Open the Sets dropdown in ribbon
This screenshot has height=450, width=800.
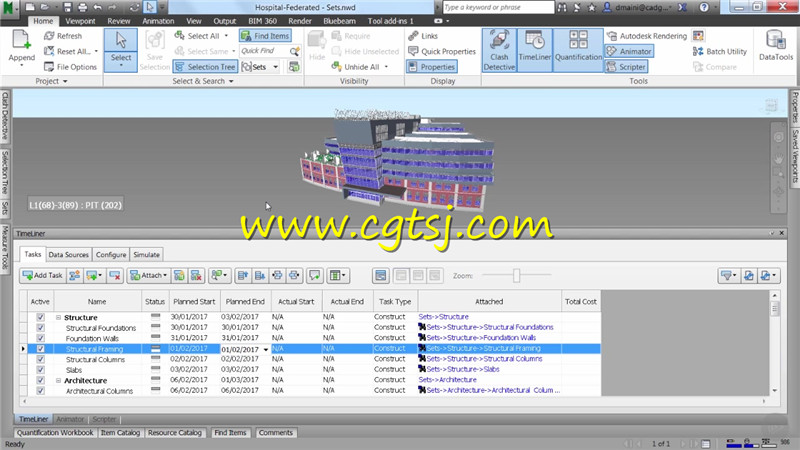tap(276, 67)
